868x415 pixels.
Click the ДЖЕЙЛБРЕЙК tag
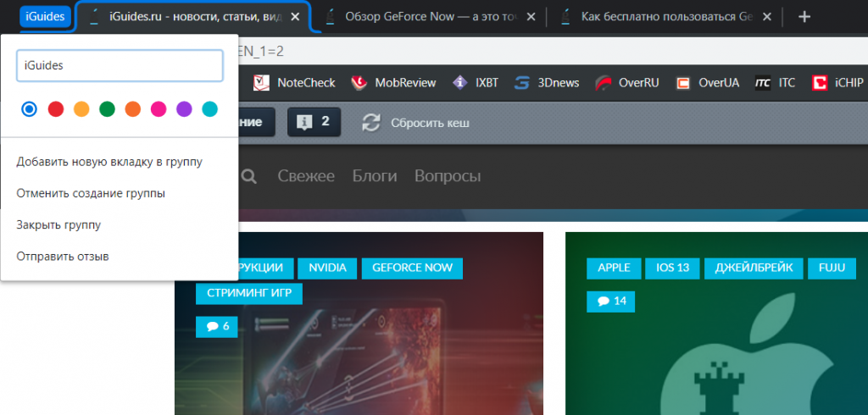click(754, 268)
